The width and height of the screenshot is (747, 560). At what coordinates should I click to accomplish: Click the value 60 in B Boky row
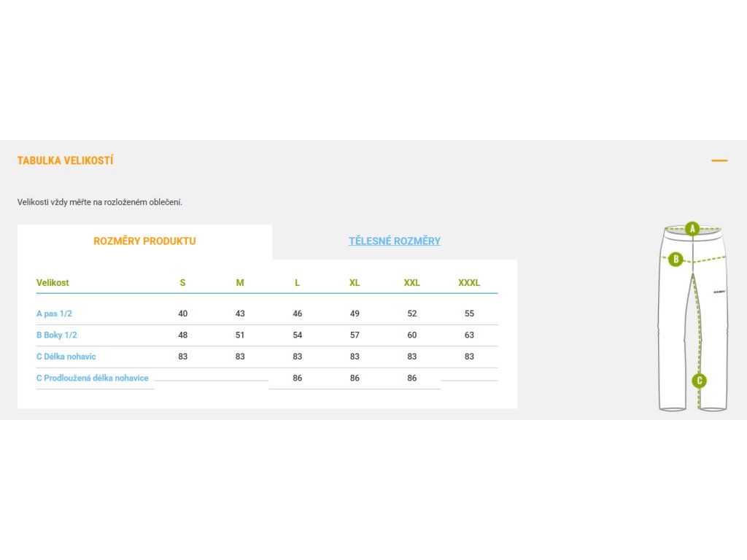[412, 335]
